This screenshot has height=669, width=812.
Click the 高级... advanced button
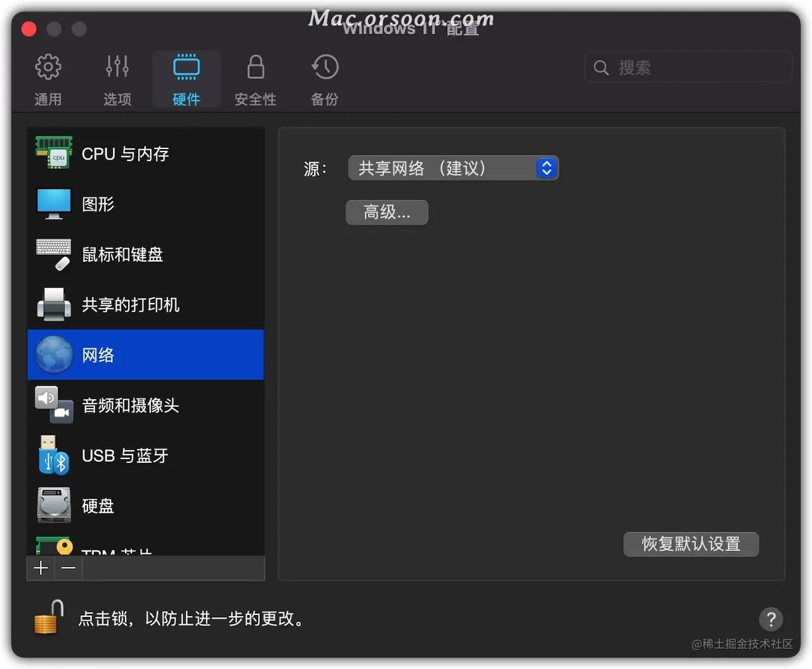(x=387, y=212)
